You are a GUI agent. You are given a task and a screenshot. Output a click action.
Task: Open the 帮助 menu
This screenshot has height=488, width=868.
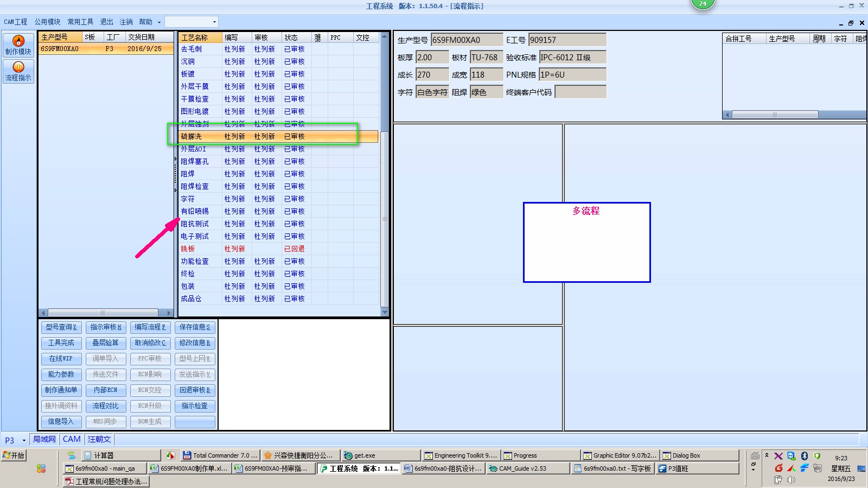(x=145, y=22)
